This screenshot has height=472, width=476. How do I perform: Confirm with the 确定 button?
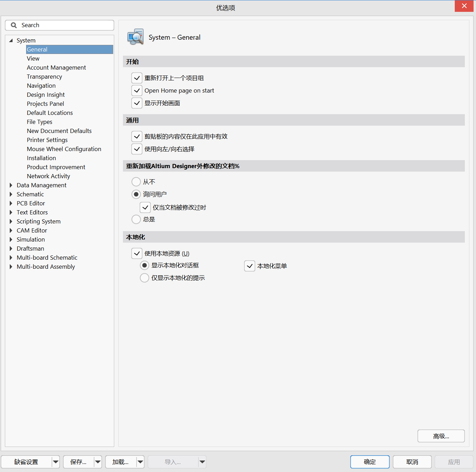[370, 462]
